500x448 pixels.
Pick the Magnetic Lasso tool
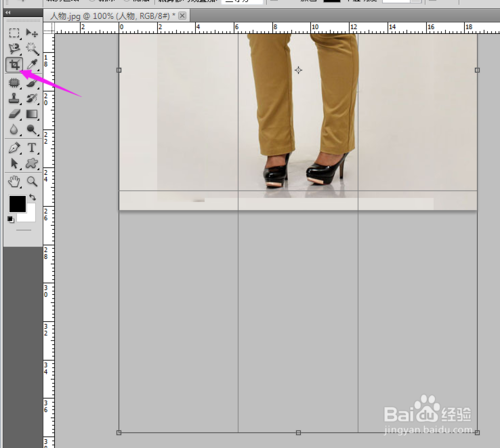coord(14,49)
